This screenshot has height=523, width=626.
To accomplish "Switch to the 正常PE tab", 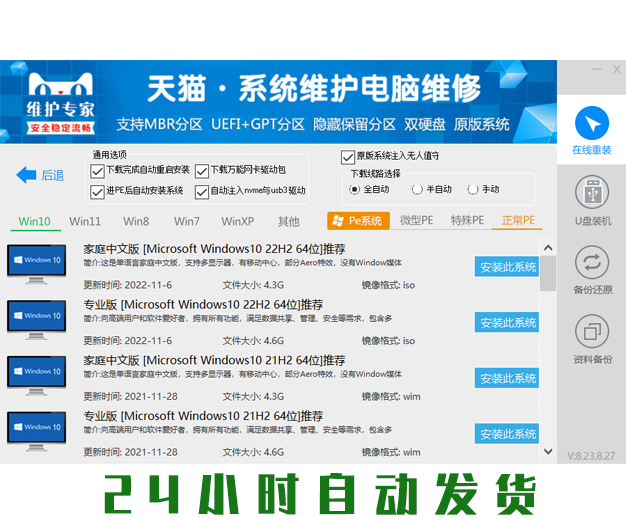I will click(518, 220).
